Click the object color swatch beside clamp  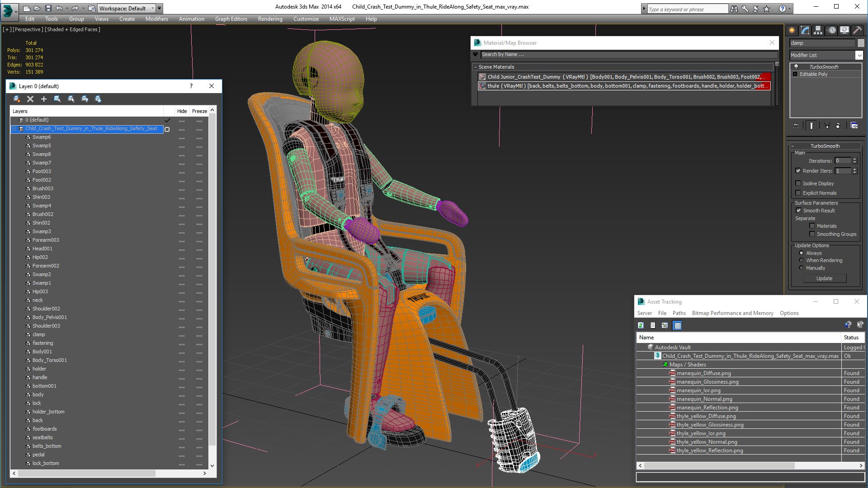tap(860, 43)
